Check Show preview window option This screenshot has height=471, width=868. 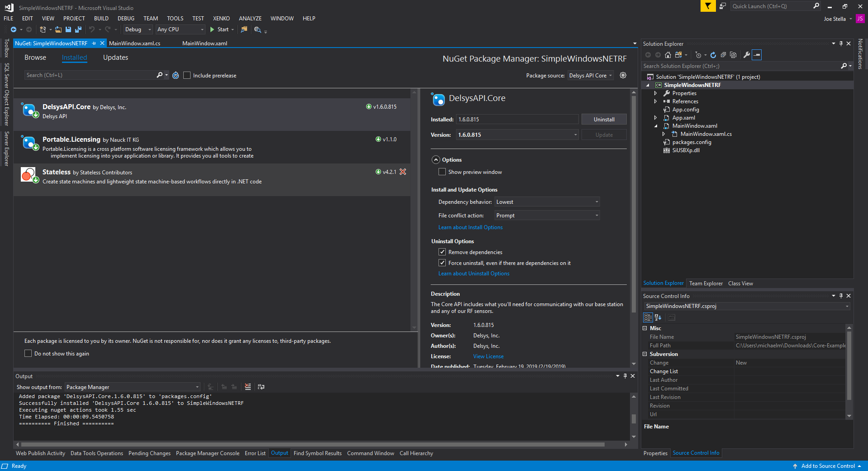tap(442, 172)
